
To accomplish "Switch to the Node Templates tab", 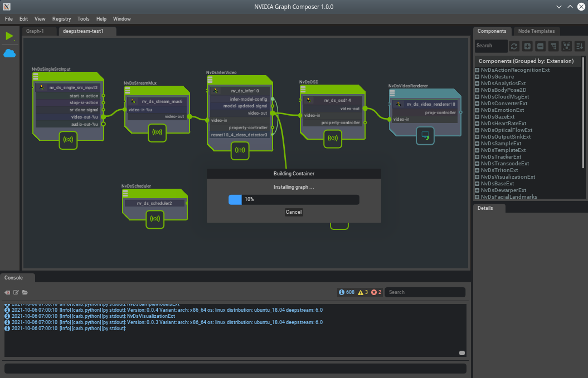I will tap(535, 31).
